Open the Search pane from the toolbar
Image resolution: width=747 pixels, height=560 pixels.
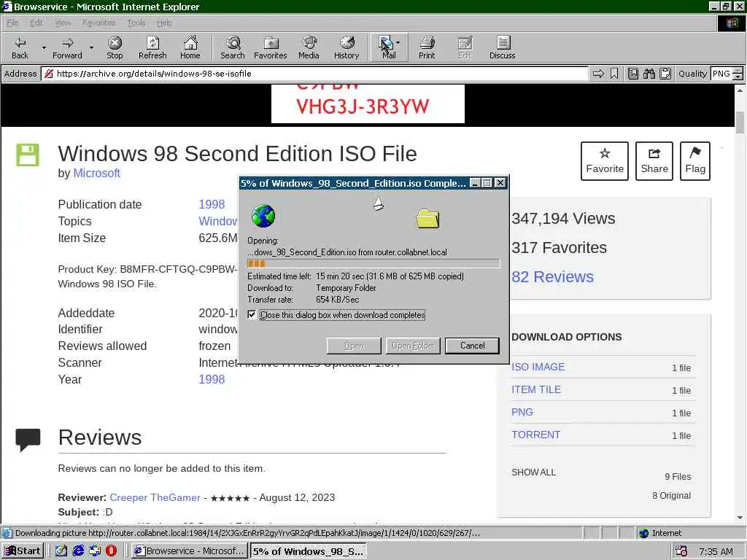233,47
